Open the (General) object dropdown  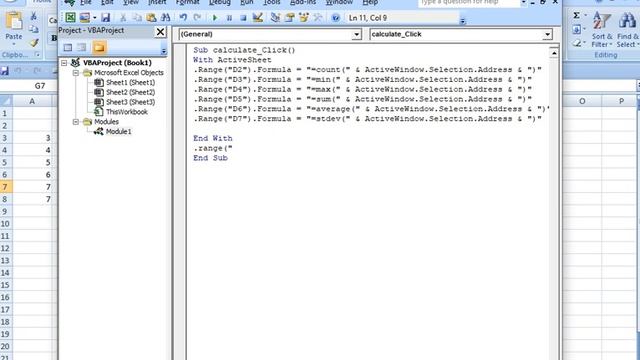356,34
